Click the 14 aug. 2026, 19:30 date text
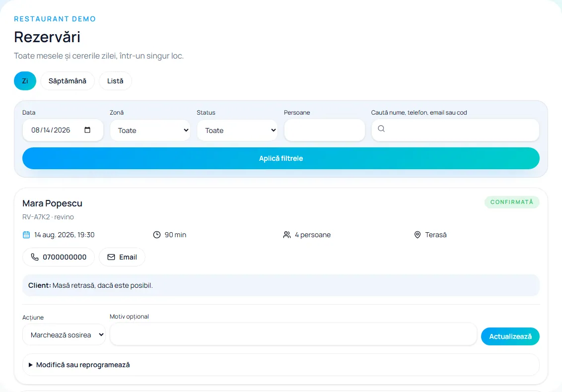The image size is (562, 392). coord(65,235)
